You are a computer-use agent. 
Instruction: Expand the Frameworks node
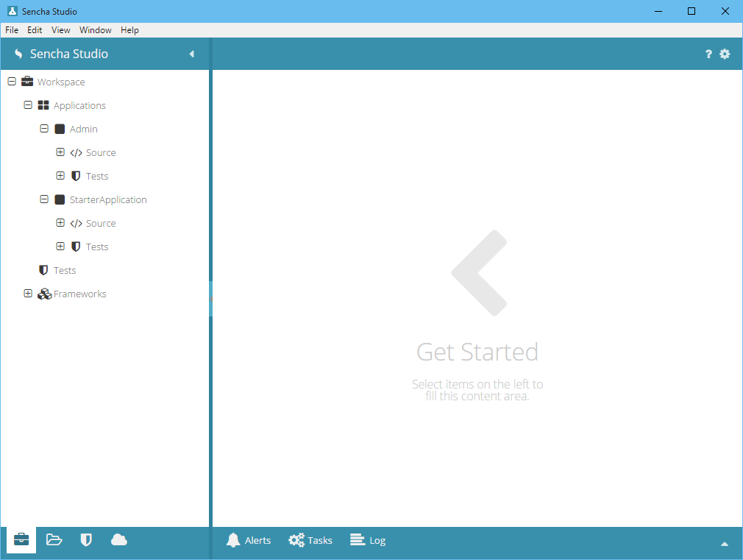point(28,294)
